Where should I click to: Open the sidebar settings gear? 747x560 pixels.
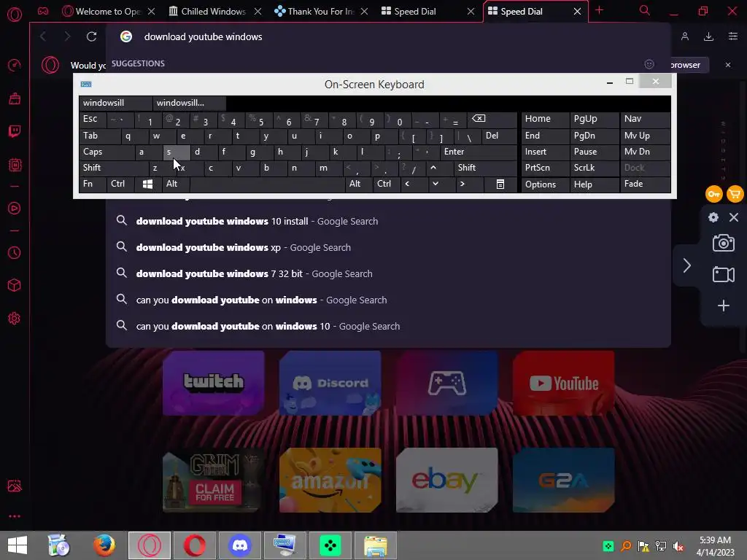coord(15,318)
